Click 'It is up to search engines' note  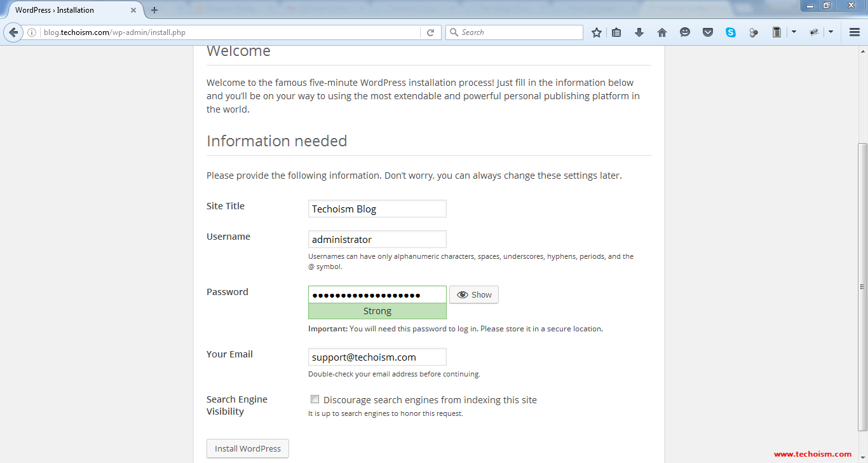[386, 413]
